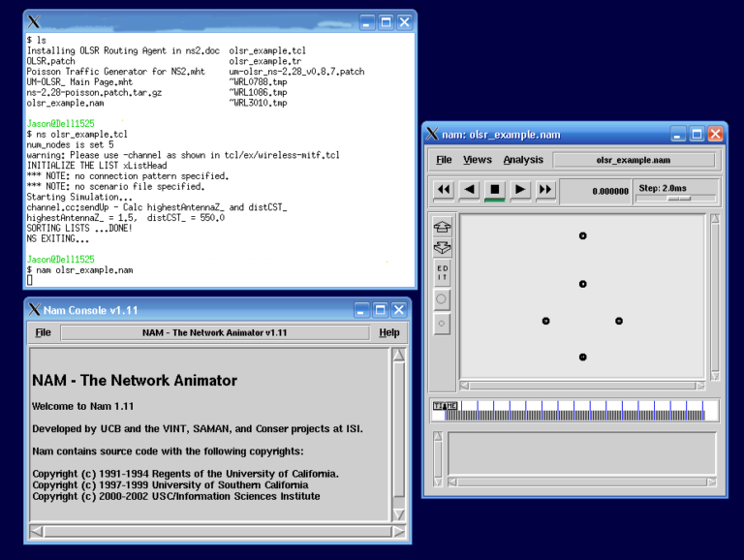Start the animation with play forward

(521, 190)
